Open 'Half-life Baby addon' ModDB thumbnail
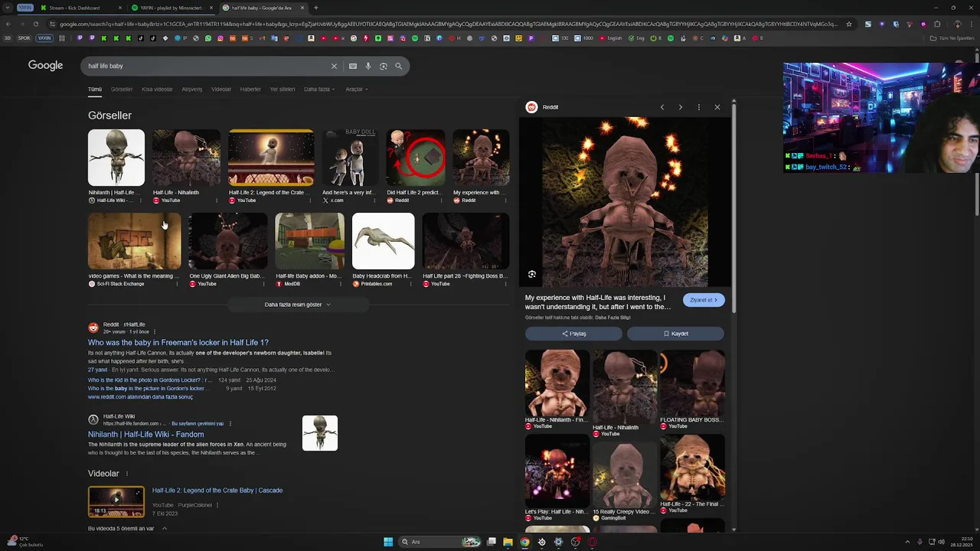 (x=309, y=241)
